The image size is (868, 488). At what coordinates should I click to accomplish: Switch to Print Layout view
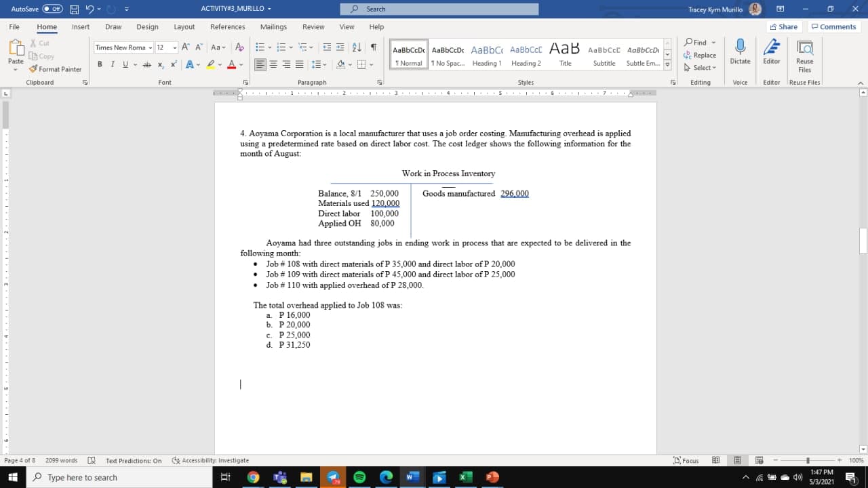737,460
